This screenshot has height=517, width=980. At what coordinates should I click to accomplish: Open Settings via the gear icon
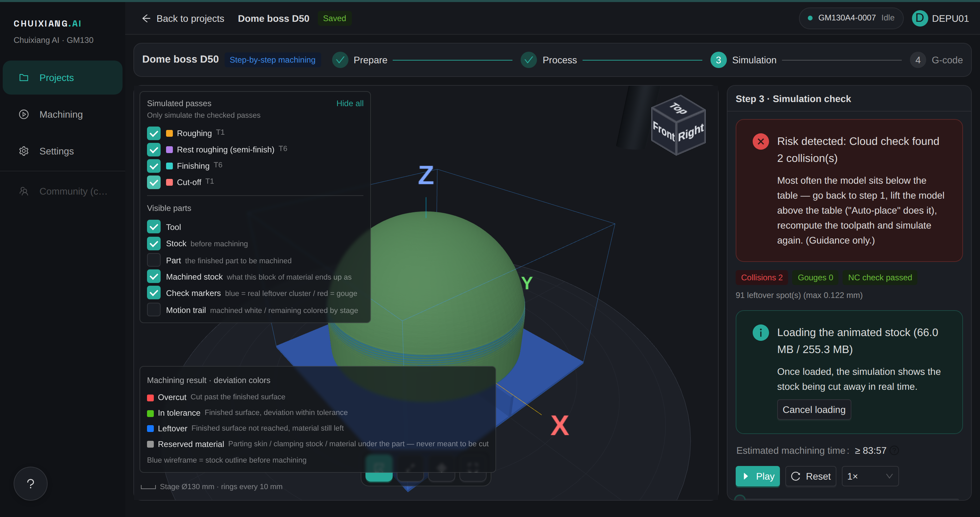pyautogui.click(x=23, y=151)
